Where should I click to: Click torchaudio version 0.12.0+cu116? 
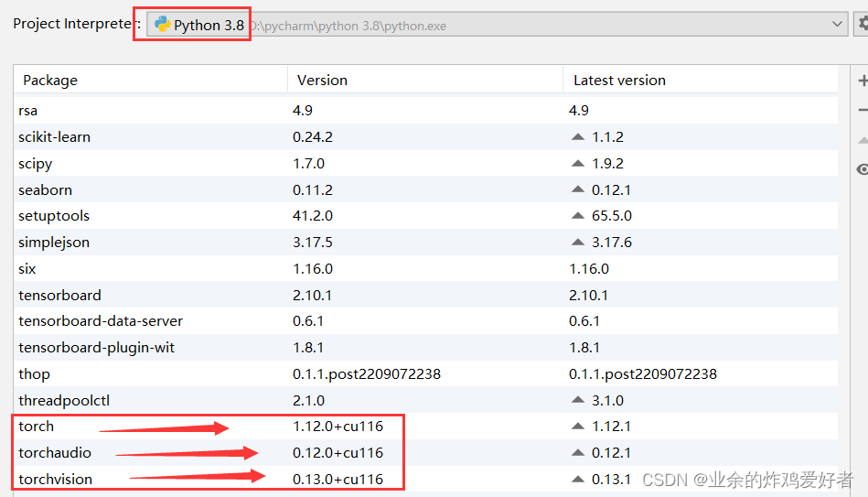click(x=338, y=453)
